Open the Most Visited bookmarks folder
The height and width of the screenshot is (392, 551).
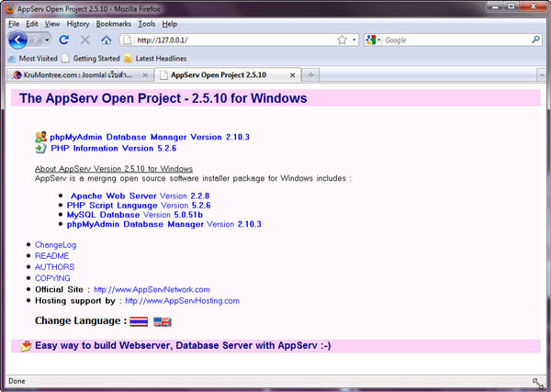pyautogui.click(x=33, y=59)
